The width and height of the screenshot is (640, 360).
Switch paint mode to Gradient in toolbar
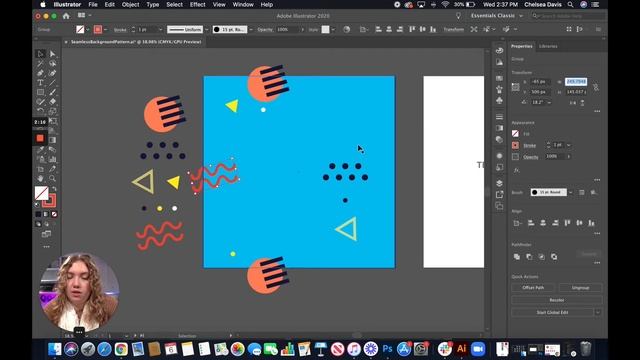pyautogui.click(x=46, y=214)
